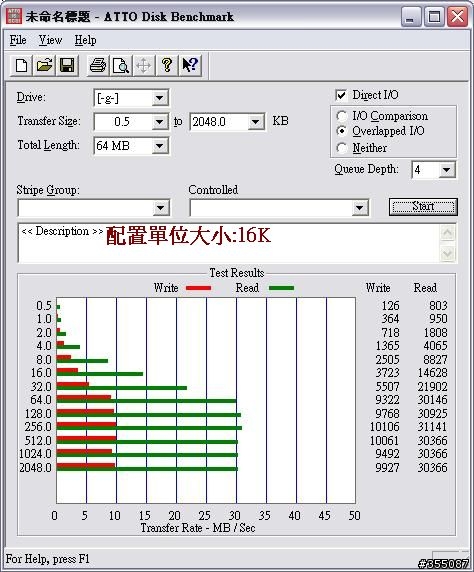474x572 pixels.
Task: Click the green read bar for 256.0
Action: pos(149,428)
